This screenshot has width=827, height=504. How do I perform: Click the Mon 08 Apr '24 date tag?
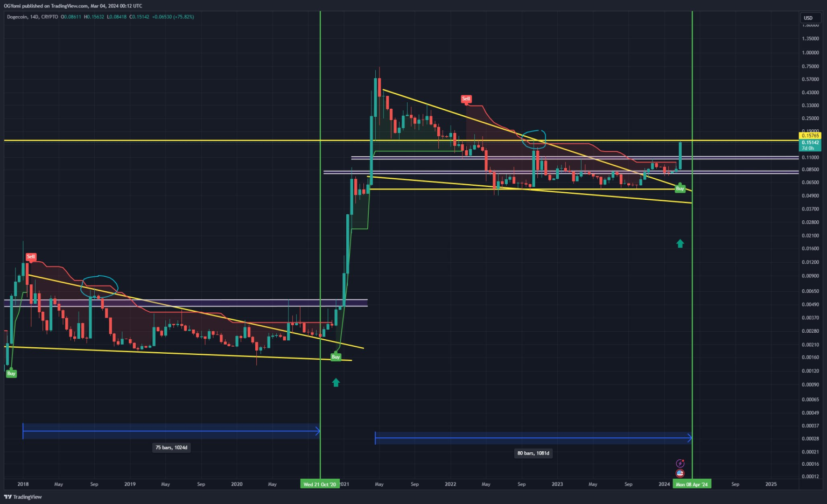click(x=691, y=484)
